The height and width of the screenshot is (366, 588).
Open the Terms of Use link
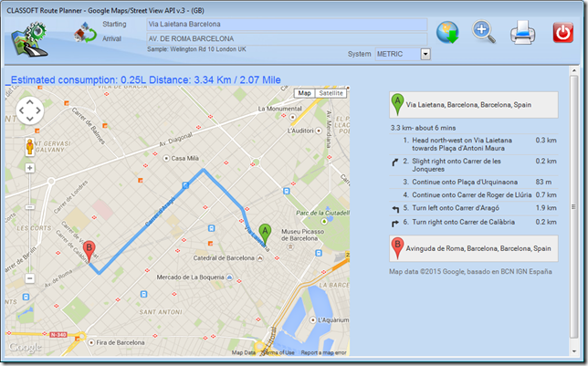278,352
